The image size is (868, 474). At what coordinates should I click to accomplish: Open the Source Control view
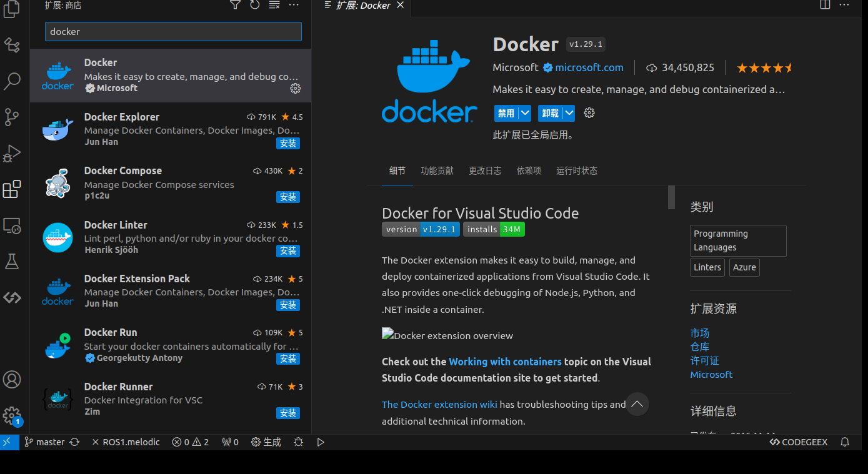(12, 117)
